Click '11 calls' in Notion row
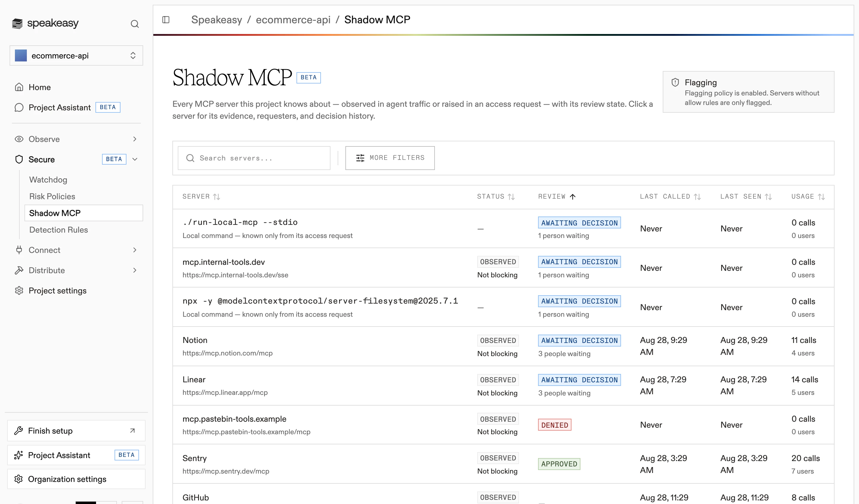The height and width of the screenshot is (504, 859). [804, 340]
